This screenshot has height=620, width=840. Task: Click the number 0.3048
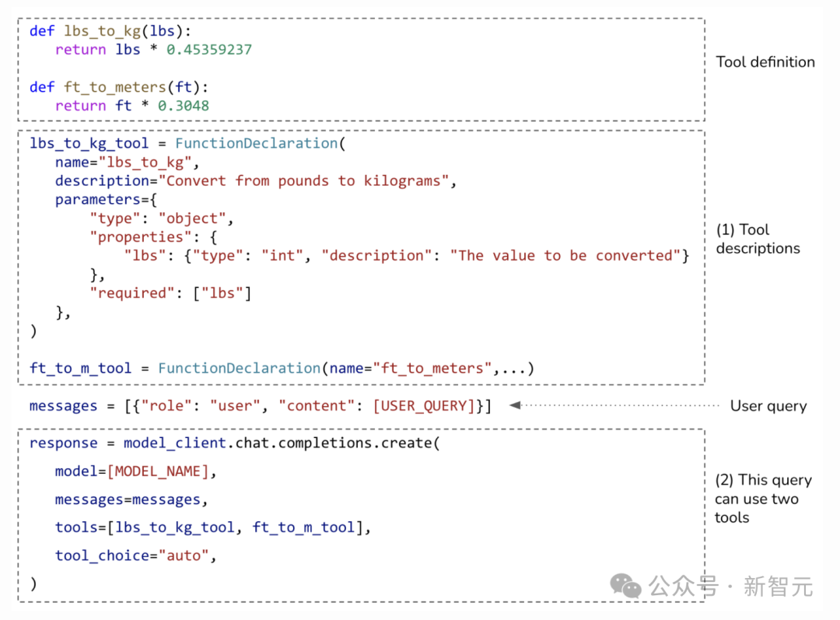[184, 106]
